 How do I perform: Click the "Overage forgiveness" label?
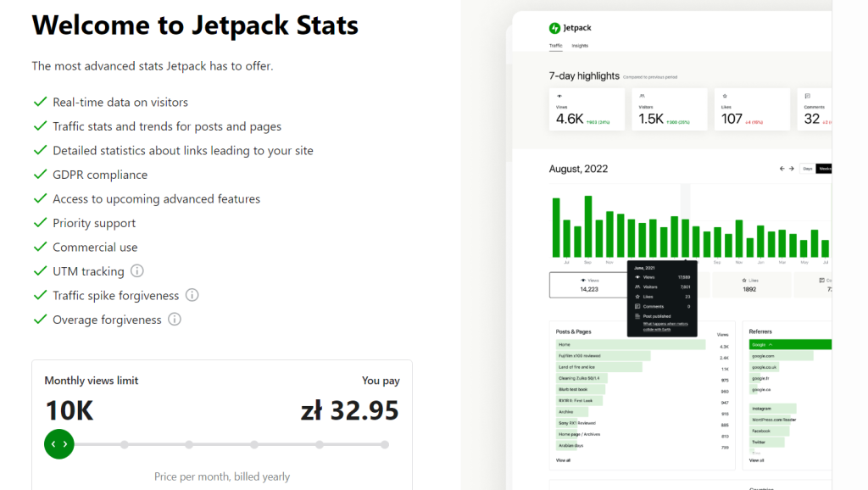click(x=107, y=320)
